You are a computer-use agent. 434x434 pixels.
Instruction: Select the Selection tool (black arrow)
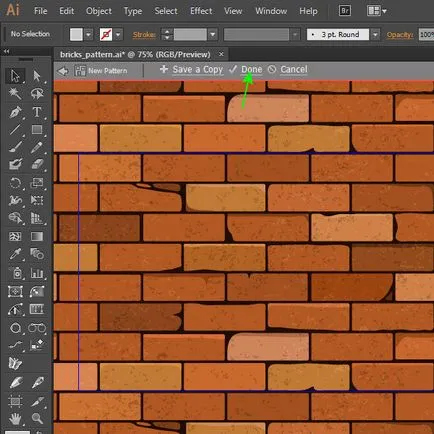pos(15,76)
